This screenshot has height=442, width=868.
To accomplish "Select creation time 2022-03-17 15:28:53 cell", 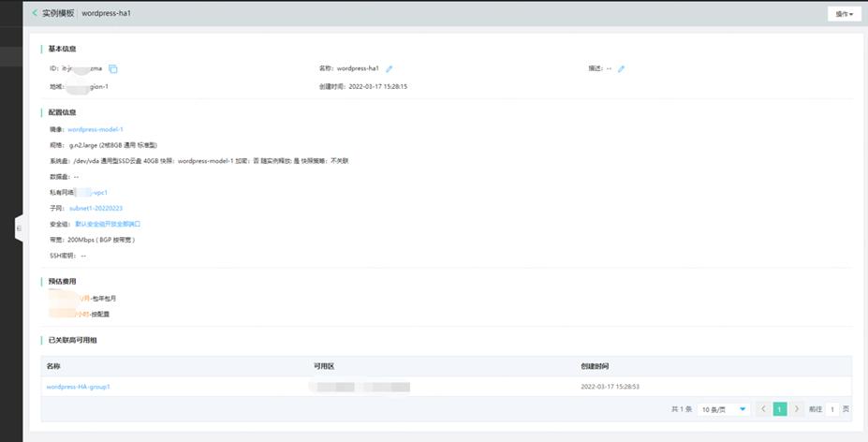I will click(x=610, y=387).
